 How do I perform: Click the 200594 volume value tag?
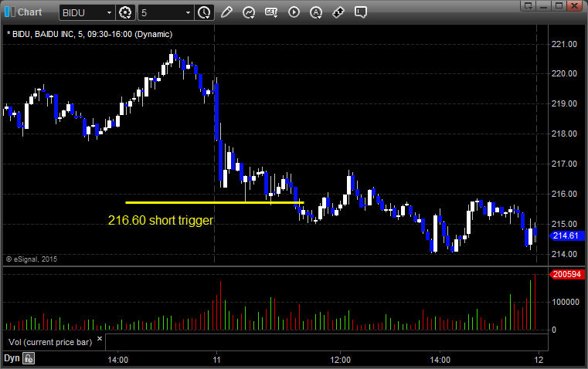pyautogui.click(x=566, y=274)
